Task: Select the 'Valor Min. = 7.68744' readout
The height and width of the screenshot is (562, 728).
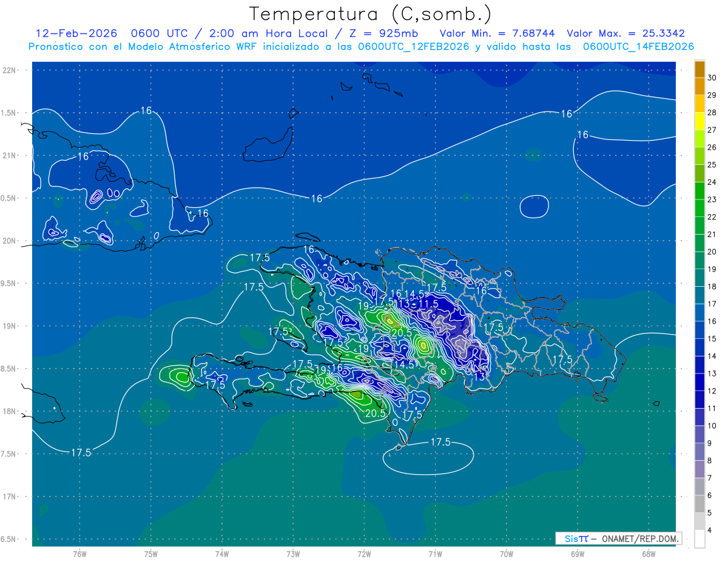Action: pyautogui.click(x=498, y=33)
